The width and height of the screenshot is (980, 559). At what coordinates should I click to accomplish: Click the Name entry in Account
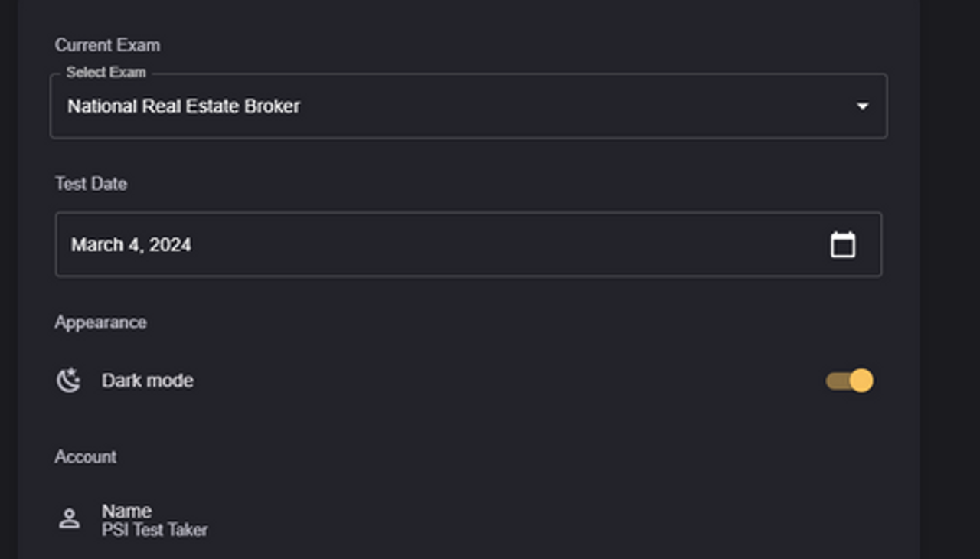tap(126, 511)
